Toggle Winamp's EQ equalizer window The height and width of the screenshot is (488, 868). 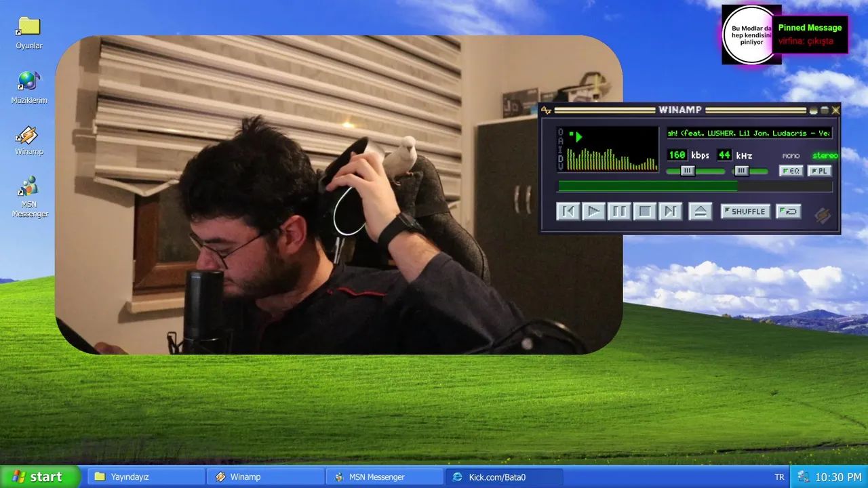point(791,171)
